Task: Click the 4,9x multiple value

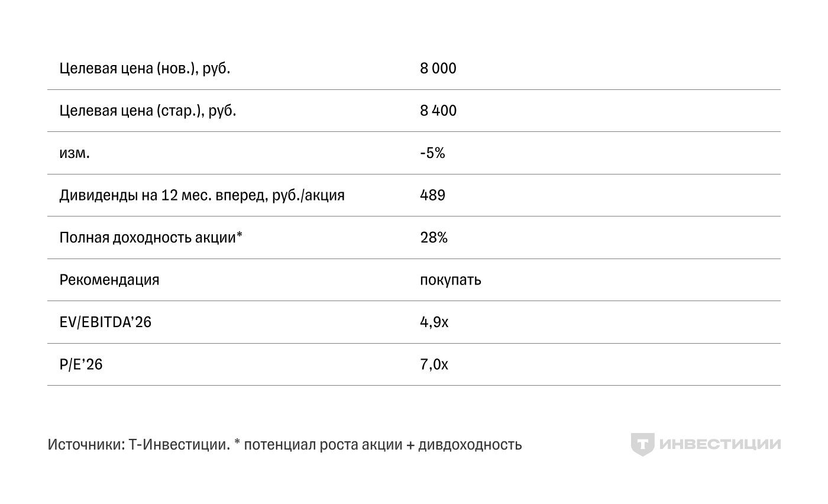Action: (x=434, y=322)
